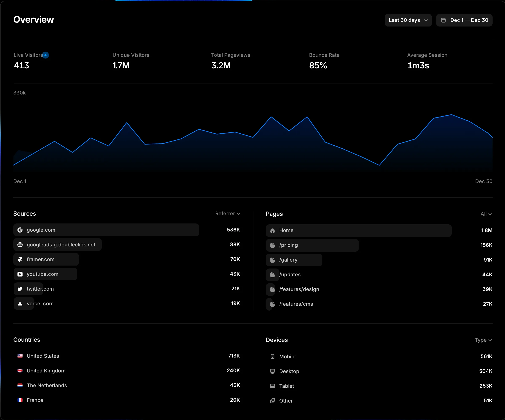Click the Home icon in Pages list
The height and width of the screenshot is (420, 505).
click(273, 230)
